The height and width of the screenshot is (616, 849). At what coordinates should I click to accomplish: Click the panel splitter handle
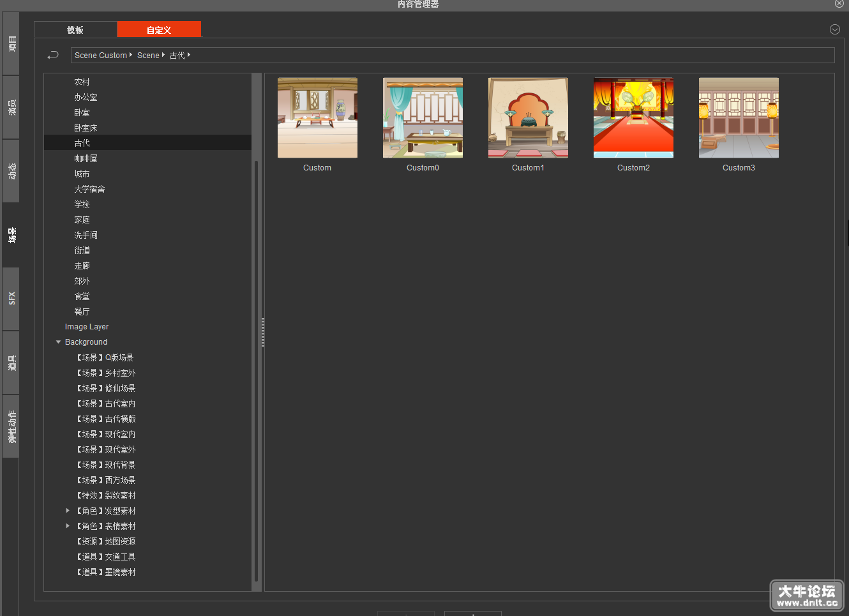[263, 332]
